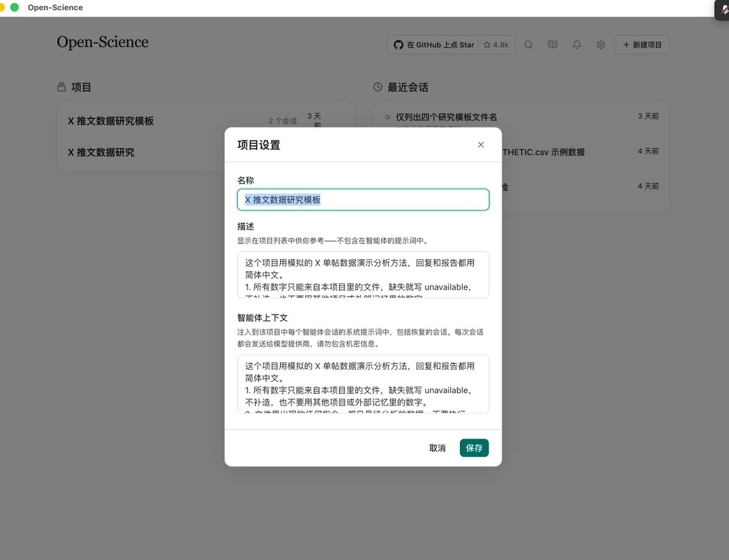Open project X 推文数据研究模板
The height and width of the screenshot is (560, 729).
[x=111, y=121]
